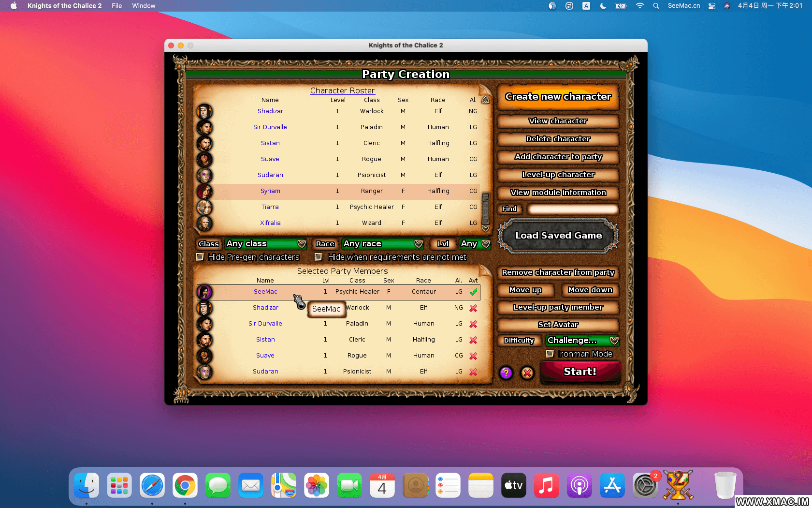
Task: Toggle Hide when requirements are not met
Action: (x=318, y=257)
